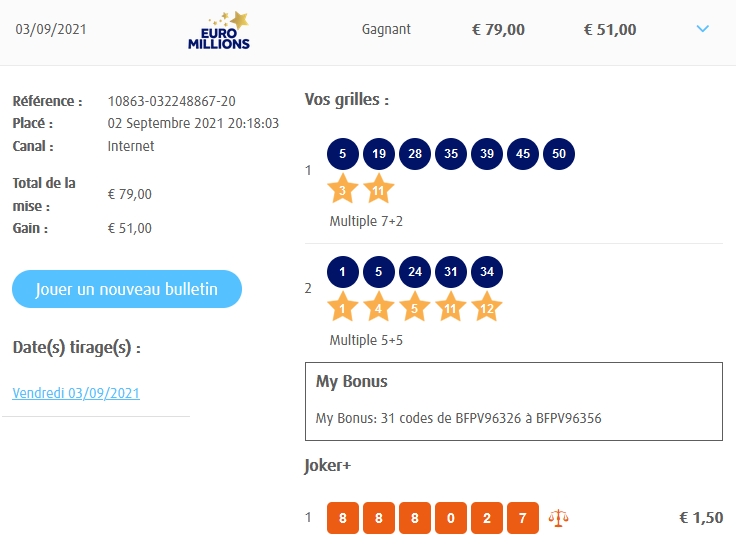The height and width of the screenshot is (551, 736).
Task: Click the Joker+ scales icon
Action: tap(558, 518)
